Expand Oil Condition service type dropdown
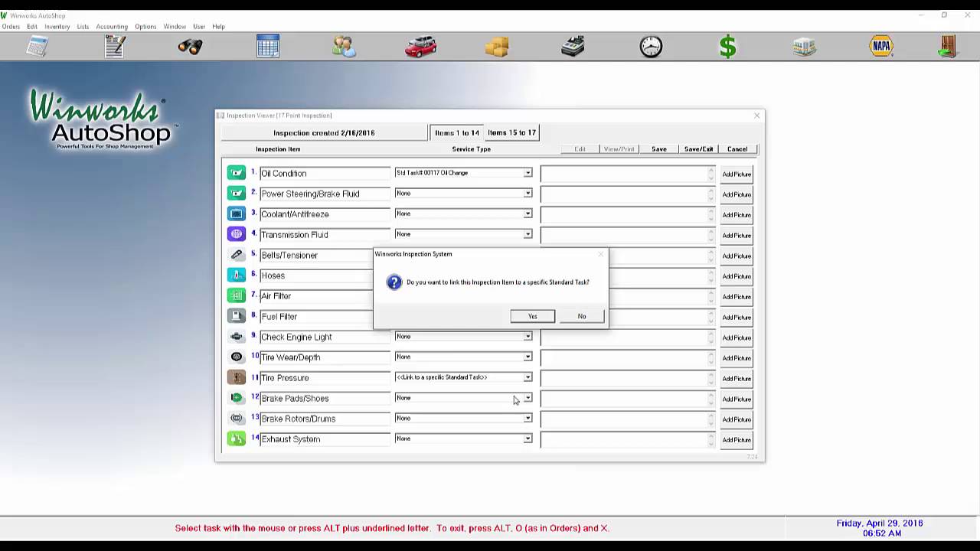The width and height of the screenshot is (980, 551). pyautogui.click(x=528, y=173)
